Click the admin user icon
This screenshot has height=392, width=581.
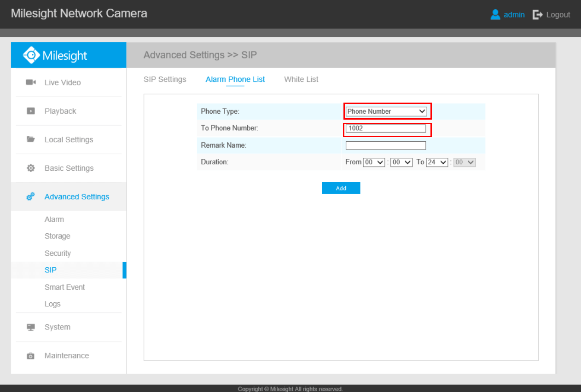pyautogui.click(x=495, y=15)
